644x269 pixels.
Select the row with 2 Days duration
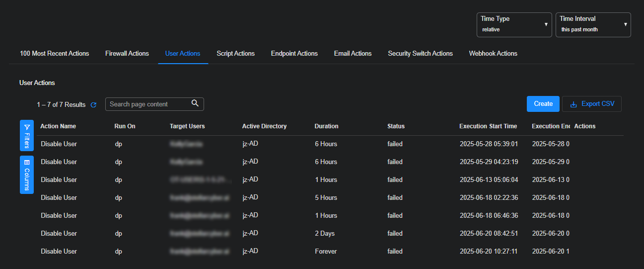(325, 234)
